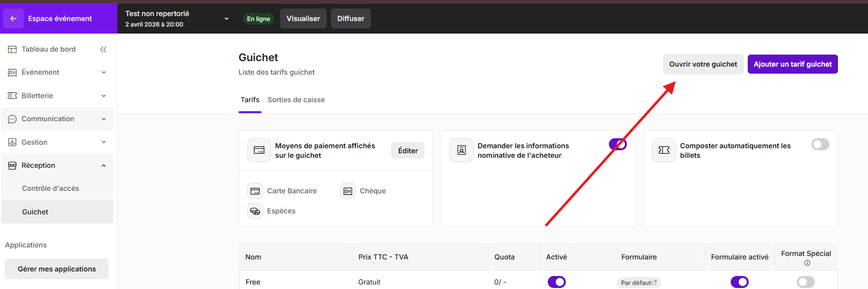Click Gérer mes applications button
This screenshot has height=289, width=868.
click(57, 269)
